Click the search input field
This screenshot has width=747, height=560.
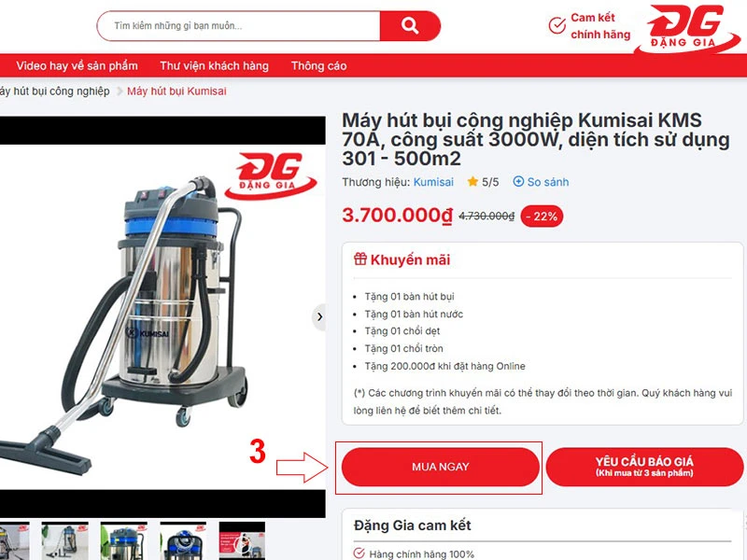pos(238,26)
